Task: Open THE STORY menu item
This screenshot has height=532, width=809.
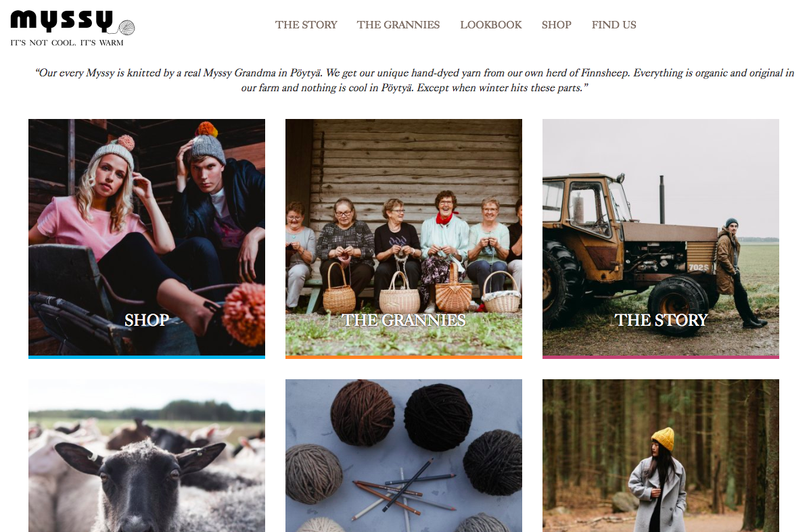Action: (x=306, y=25)
